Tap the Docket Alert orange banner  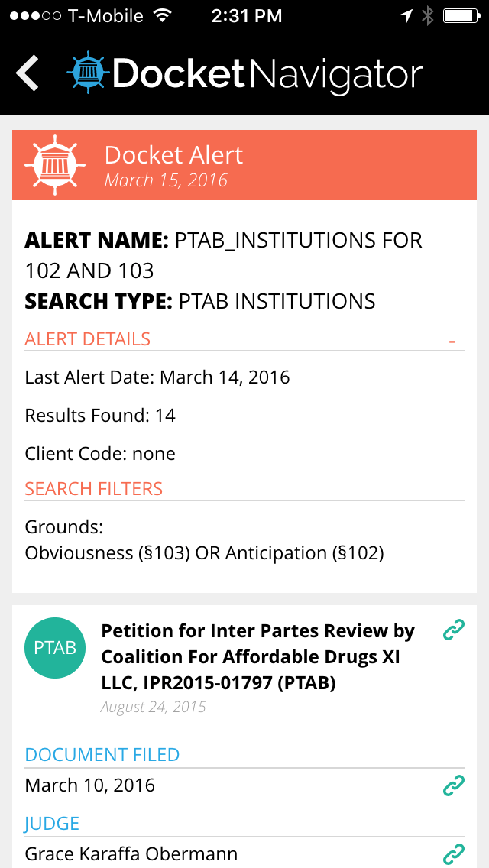[x=244, y=165]
